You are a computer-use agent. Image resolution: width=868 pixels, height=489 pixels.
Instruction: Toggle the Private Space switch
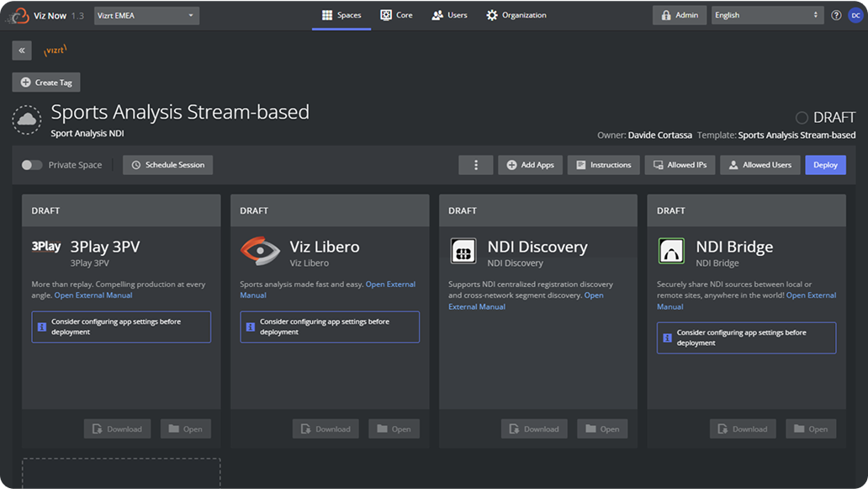point(32,165)
